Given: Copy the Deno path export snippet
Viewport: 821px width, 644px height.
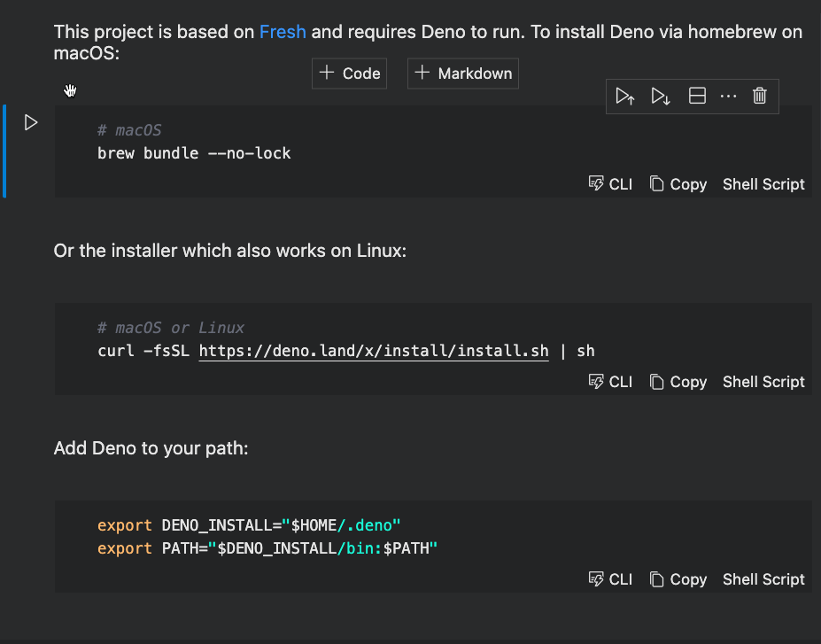Looking at the screenshot, I should tap(678, 578).
